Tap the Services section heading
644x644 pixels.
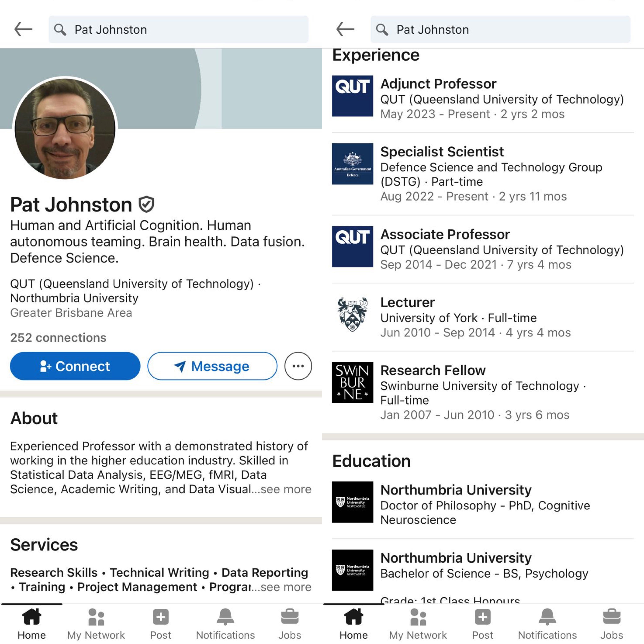pyautogui.click(x=44, y=545)
